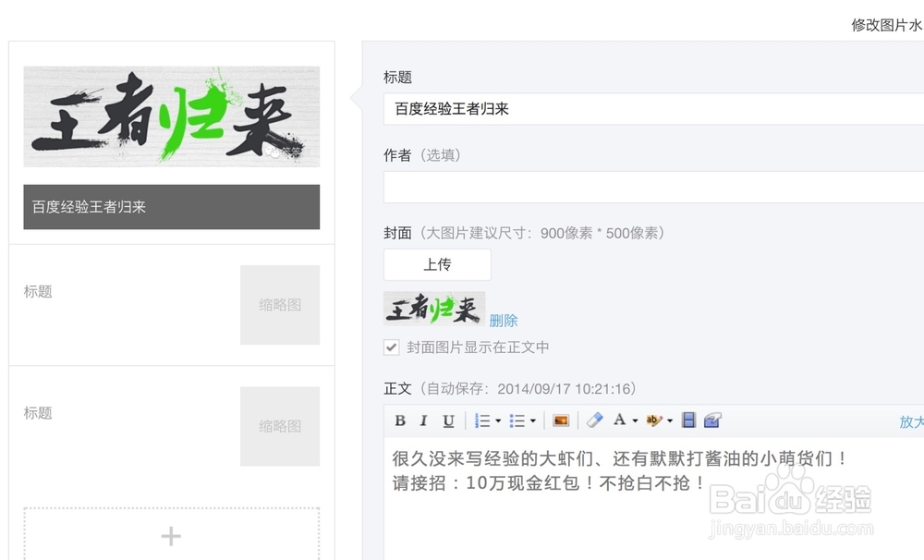Image resolution: width=924 pixels, height=560 pixels.
Task: Click the vote/signature insert icon
Action: [712, 420]
